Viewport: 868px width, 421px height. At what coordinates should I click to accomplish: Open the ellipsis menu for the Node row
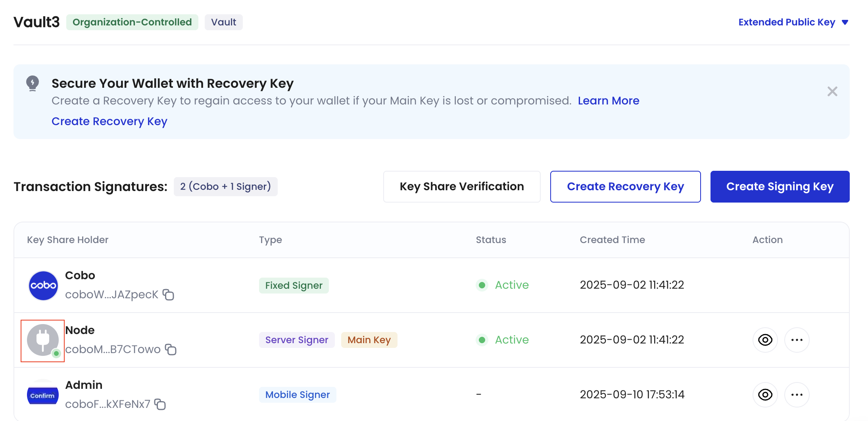pos(797,340)
